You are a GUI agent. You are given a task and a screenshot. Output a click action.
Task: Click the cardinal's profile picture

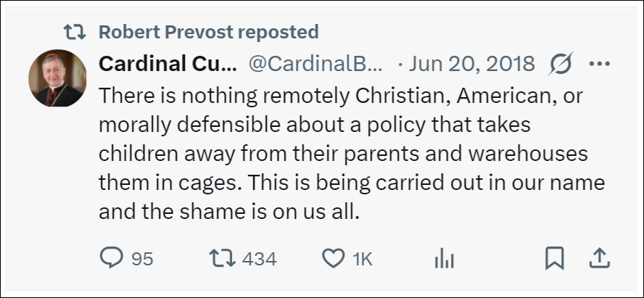point(56,79)
